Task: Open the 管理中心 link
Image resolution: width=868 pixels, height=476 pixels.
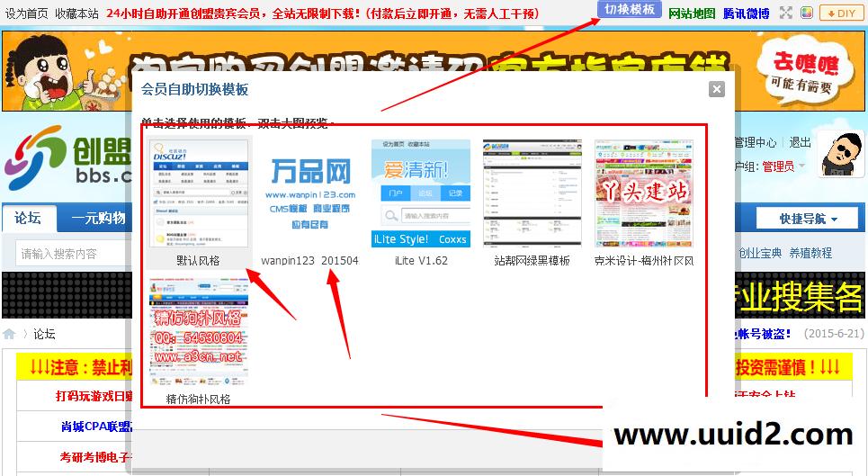Action: pos(755,142)
